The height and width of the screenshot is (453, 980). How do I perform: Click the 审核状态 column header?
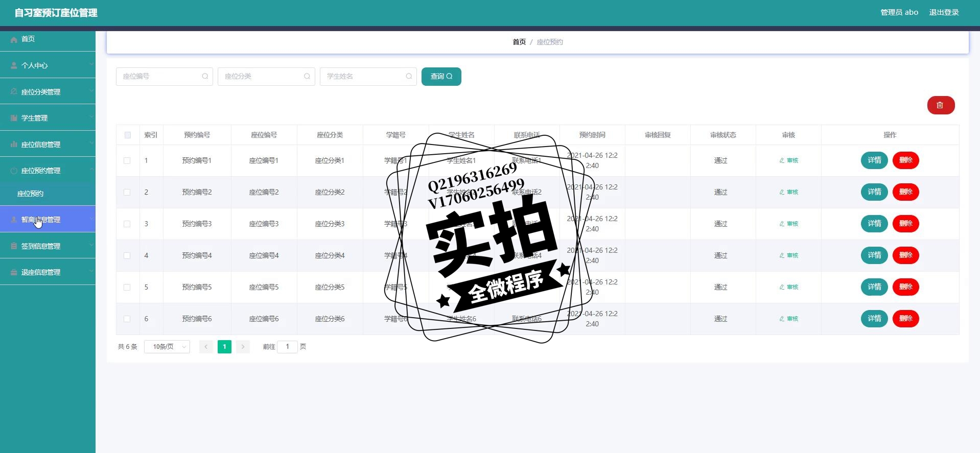tap(723, 135)
